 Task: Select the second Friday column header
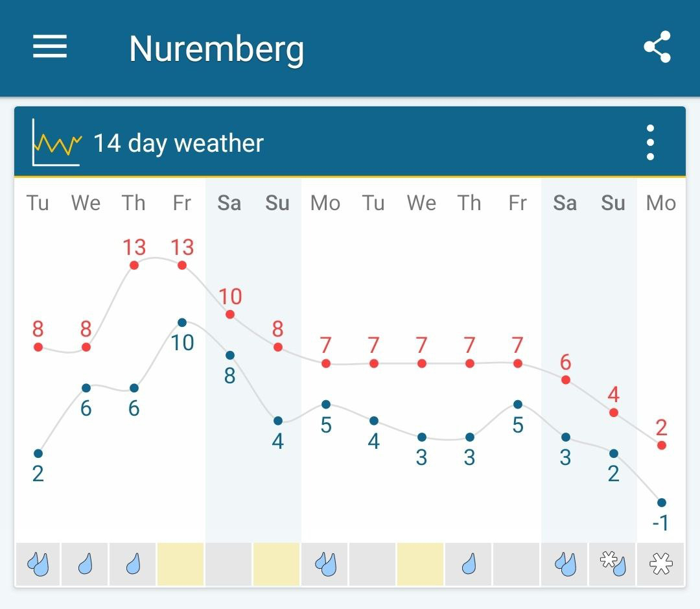[517, 203]
